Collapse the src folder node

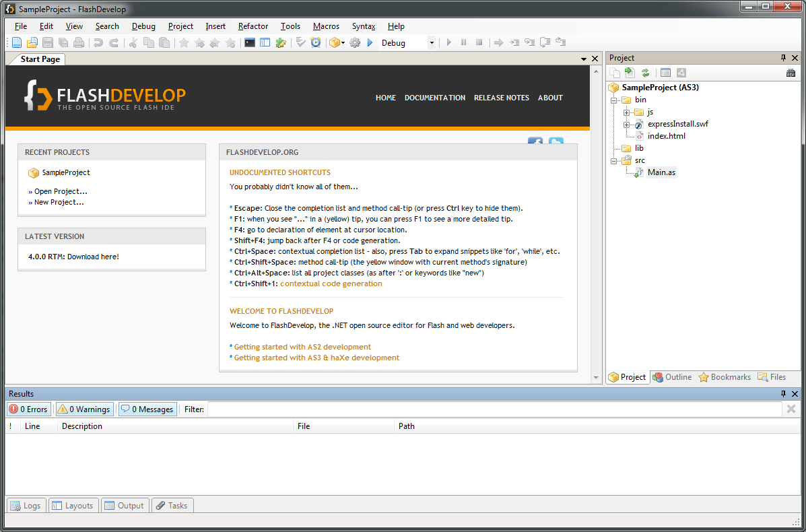614,160
